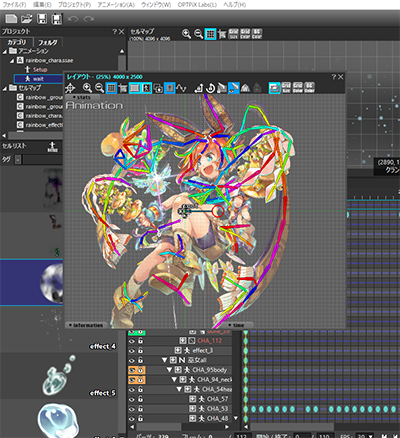Collapse the rainbow_charassae tree node
This screenshot has height=438, width=400.
pyautogui.click(x=12, y=61)
